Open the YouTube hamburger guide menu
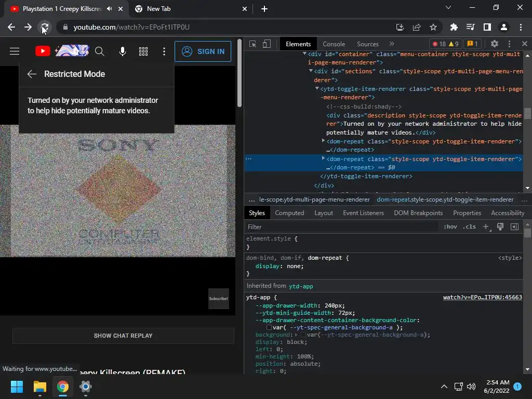532x399 pixels. (15, 51)
